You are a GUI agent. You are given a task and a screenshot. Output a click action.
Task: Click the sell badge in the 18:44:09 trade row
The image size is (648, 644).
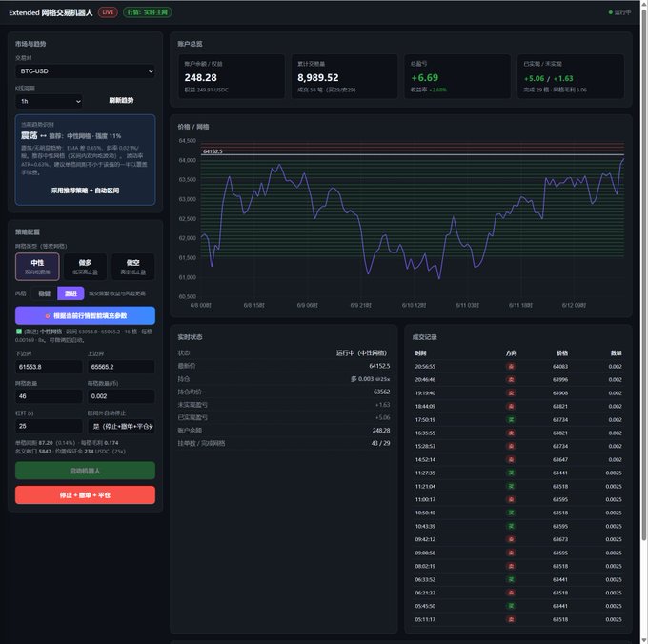[511, 407]
